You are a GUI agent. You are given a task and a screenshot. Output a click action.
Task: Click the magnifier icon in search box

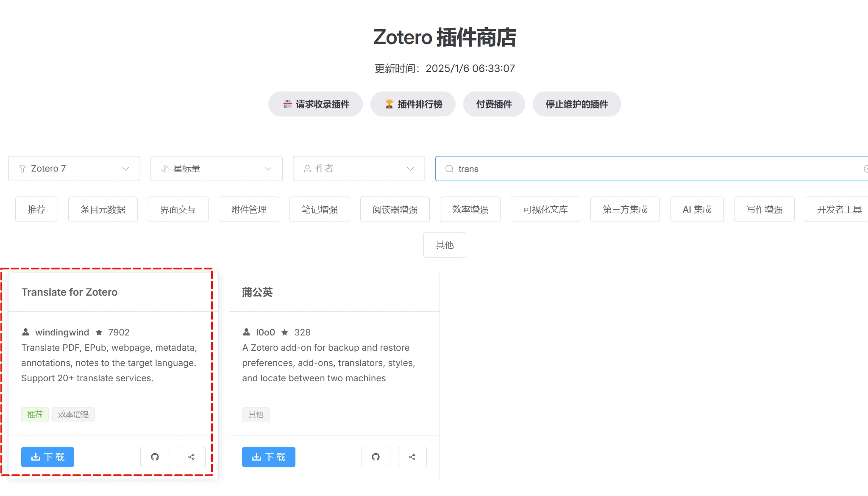[x=449, y=169]
